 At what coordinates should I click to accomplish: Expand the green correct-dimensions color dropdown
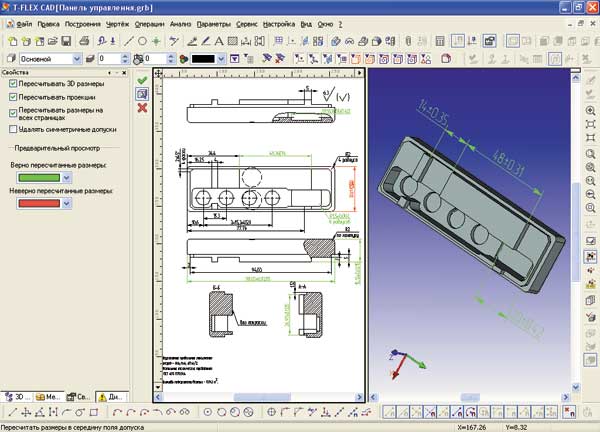point(67,177)
